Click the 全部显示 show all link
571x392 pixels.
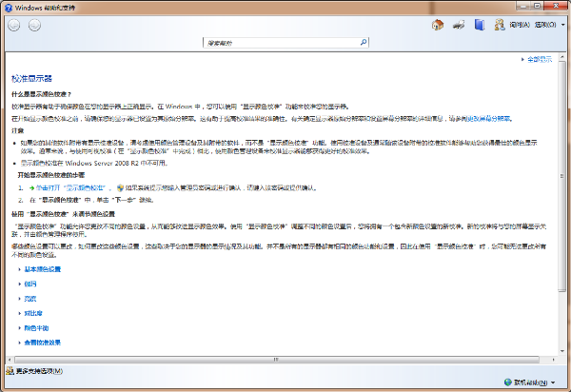[539, 60]
